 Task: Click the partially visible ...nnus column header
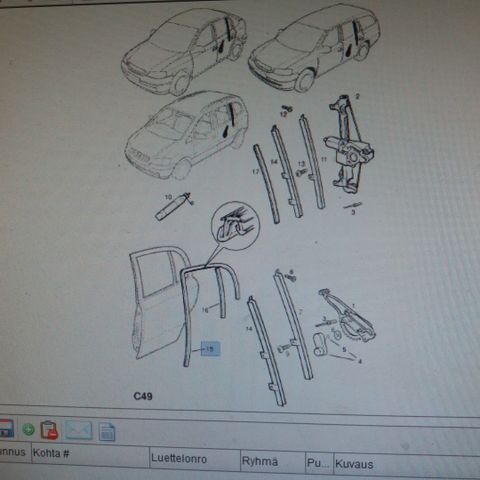[15, 452]
